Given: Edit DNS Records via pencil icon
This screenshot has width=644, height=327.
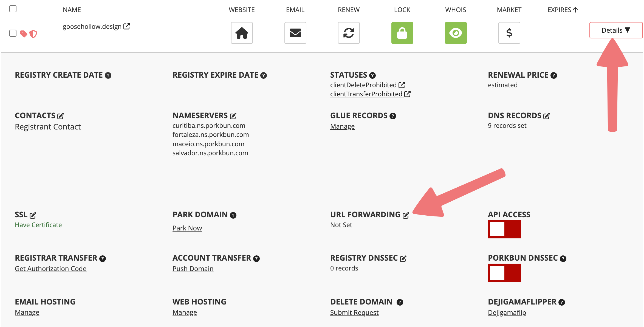Looking at the screenshot, I should (546, 116).
